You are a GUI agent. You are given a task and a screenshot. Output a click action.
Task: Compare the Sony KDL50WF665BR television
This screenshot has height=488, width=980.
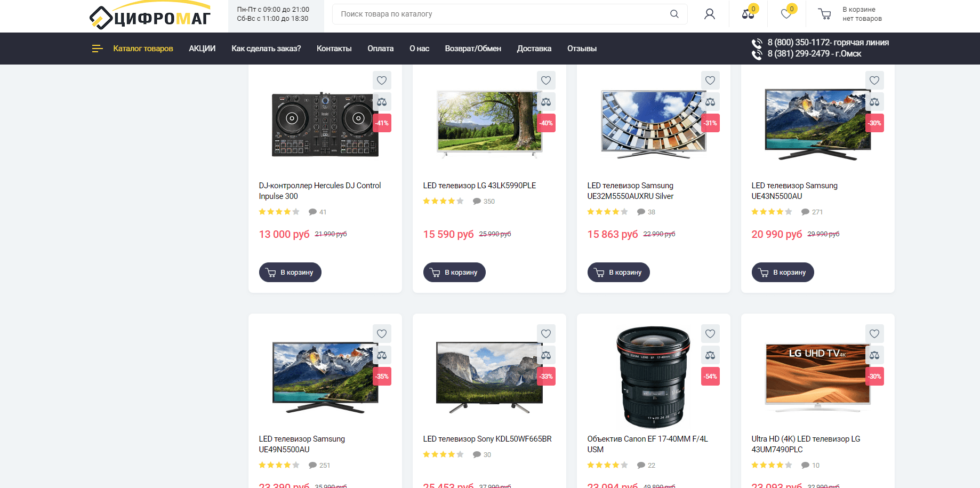(546, 355)
